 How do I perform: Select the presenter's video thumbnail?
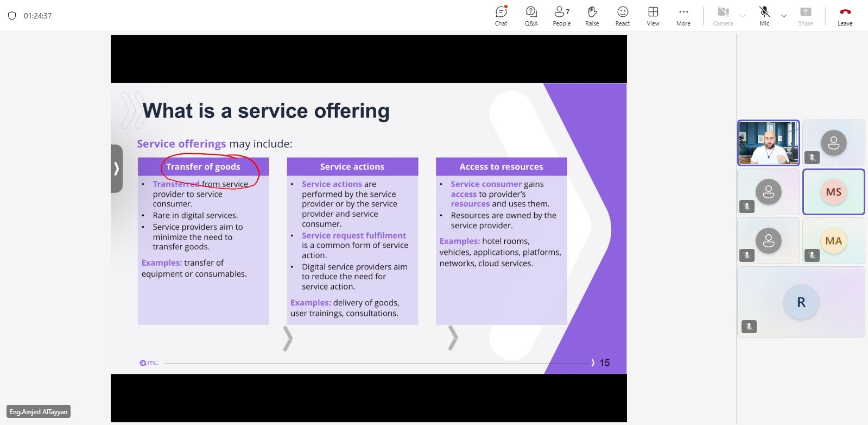(769, 143)
